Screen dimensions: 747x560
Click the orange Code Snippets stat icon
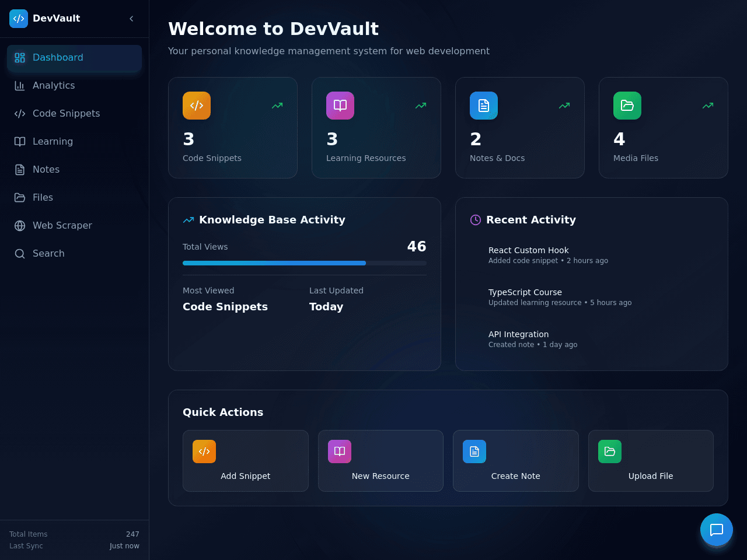pyautogui.click(x=197, y=106)
